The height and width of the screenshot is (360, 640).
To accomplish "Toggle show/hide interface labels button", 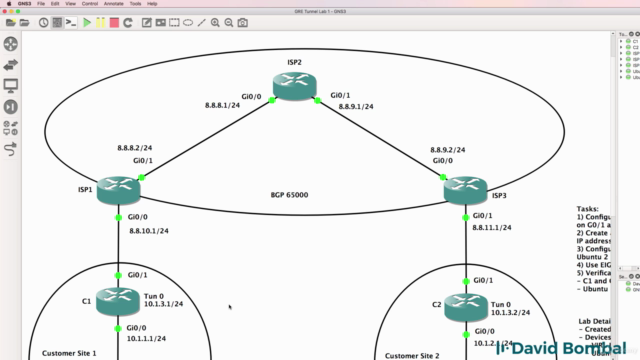I will [57, 23].
